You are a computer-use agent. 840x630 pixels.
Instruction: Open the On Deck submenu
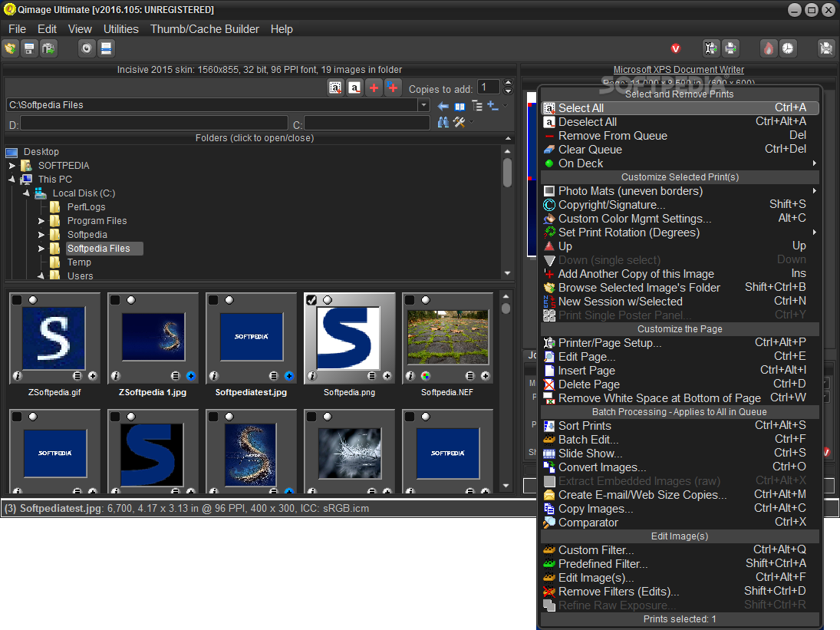point(680,163)
